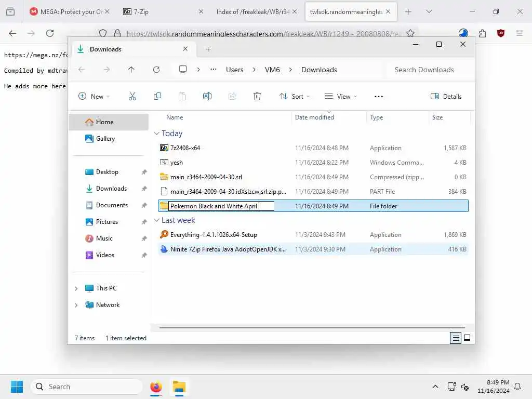Click the Cut scissors icon in Explorer toolbar

click(x=132, y=96)
